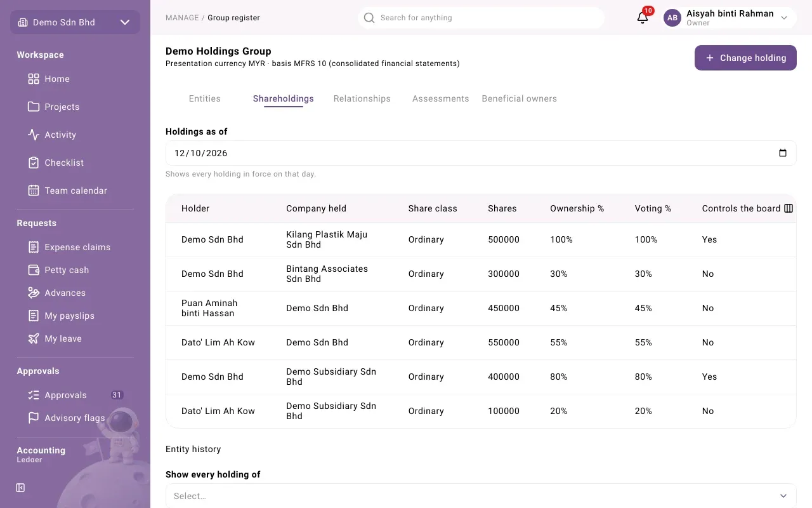Click the Advisory flags flag icon

tap(34, 418)
